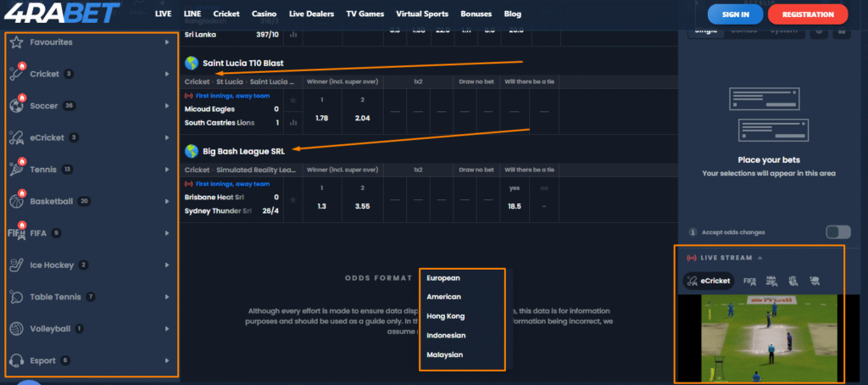
Task: Open Casino from the top navigation
Action: click(x=264, y=14)
